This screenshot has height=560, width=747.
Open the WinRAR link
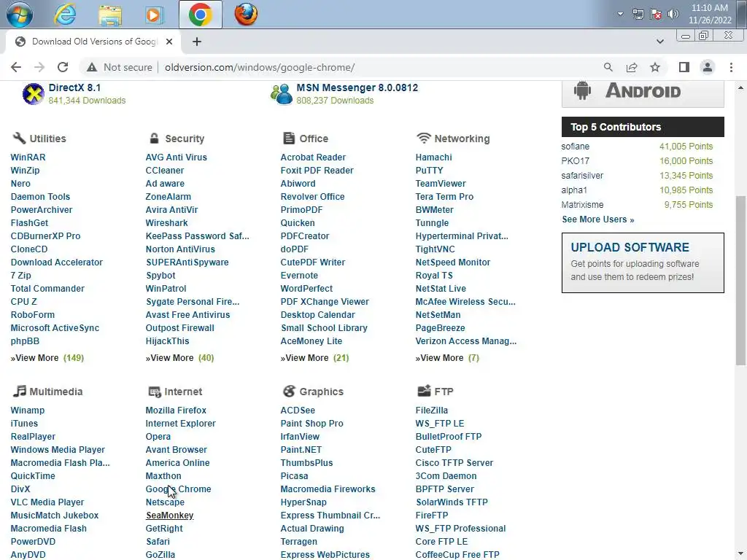tap(28, 157)
